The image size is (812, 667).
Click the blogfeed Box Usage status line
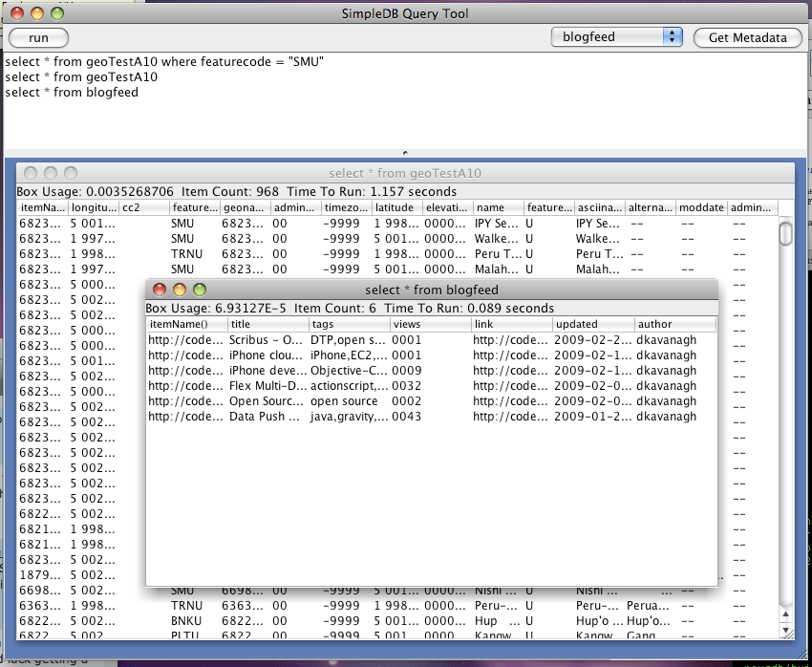(x=350, y=308)
